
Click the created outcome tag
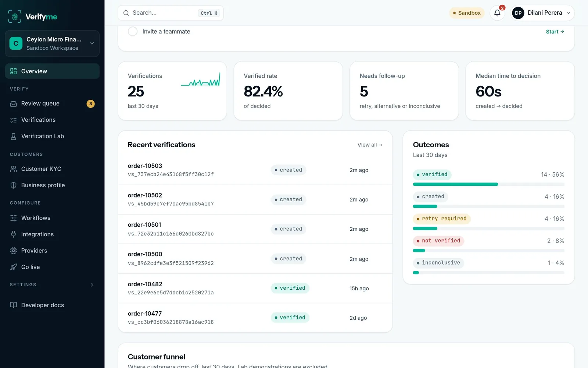point(431,197)
